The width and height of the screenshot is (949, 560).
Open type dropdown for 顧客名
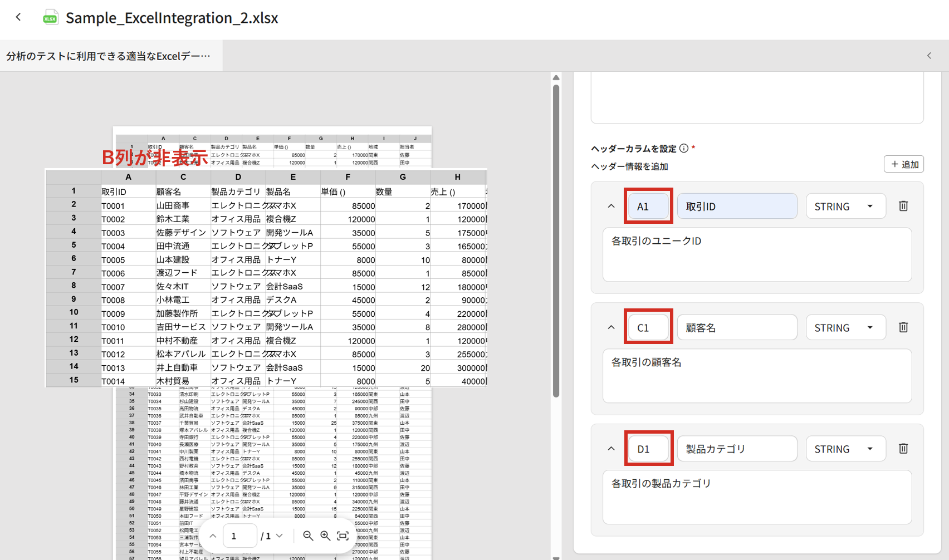[845, 328]
